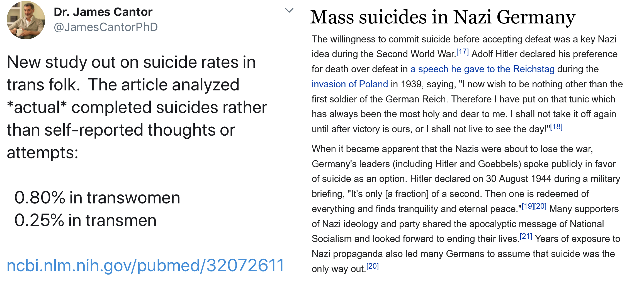
Task: Open the tweet options chevron menu
Action: tap(289, 11)
